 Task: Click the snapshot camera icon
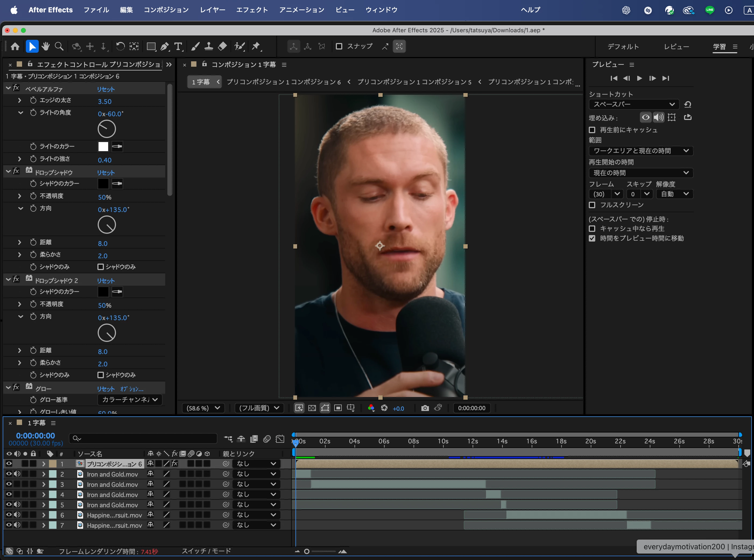point(425,408)
